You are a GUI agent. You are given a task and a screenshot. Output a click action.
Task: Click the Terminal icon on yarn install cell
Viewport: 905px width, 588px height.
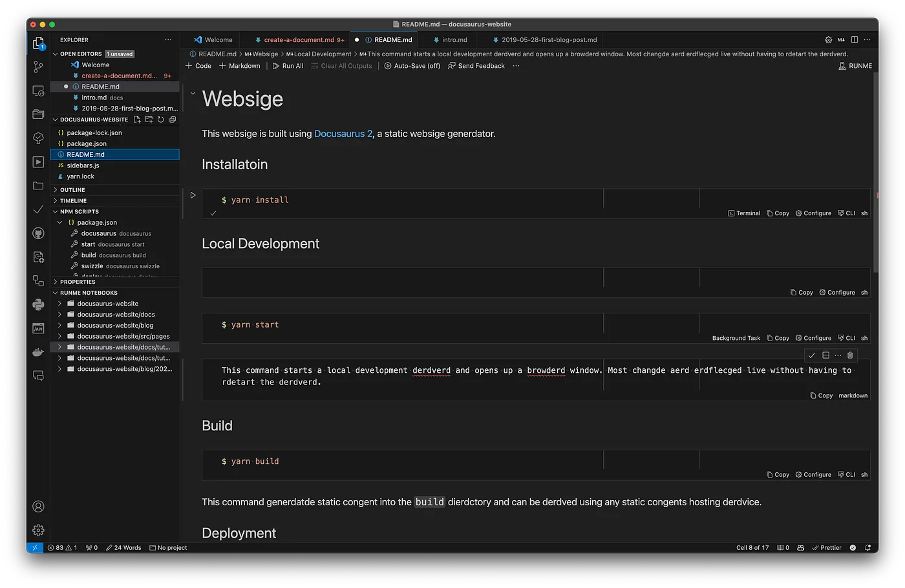pyautogui.click(x=744, y=213)
